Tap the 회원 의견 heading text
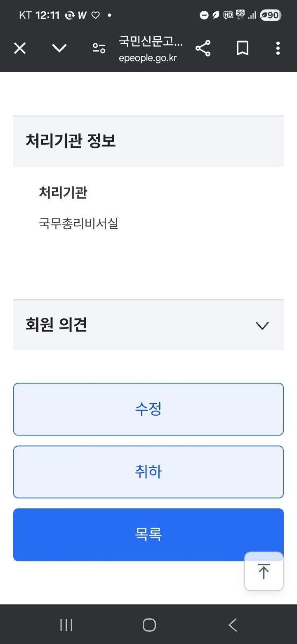This screenshot has width=297, height=644. [x=56, y=325]
